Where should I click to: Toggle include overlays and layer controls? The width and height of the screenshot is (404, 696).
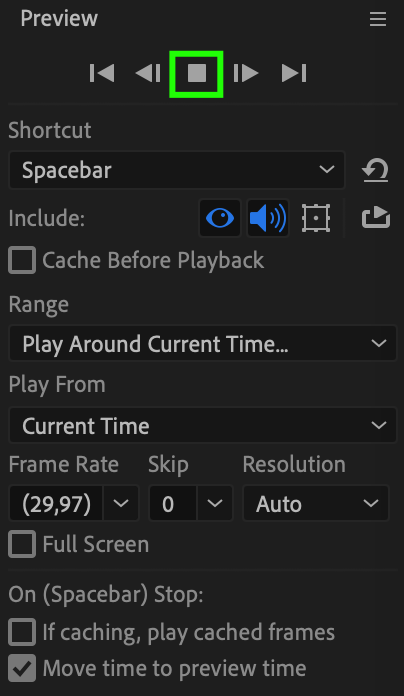point(316,218)
